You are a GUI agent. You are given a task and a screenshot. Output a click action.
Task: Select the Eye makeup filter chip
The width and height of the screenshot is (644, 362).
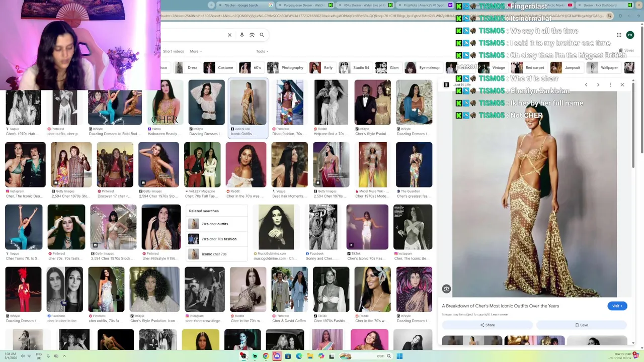423,67
